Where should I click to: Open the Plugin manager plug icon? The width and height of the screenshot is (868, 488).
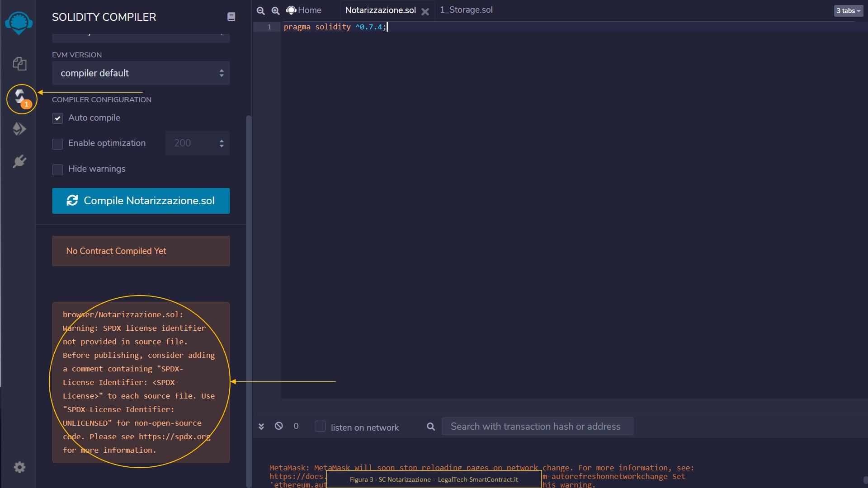[x=19, y=161]
